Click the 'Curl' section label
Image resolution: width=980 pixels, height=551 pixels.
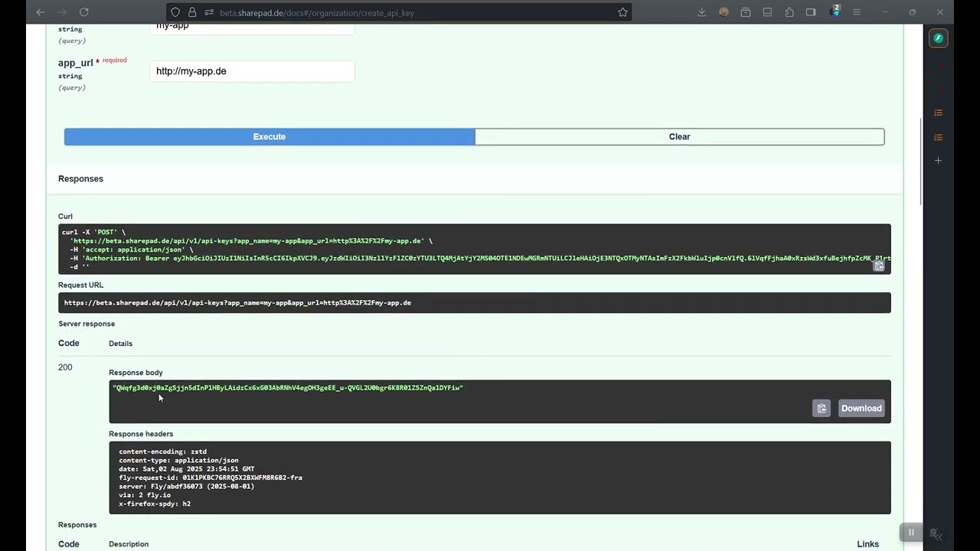click(65, 217)
